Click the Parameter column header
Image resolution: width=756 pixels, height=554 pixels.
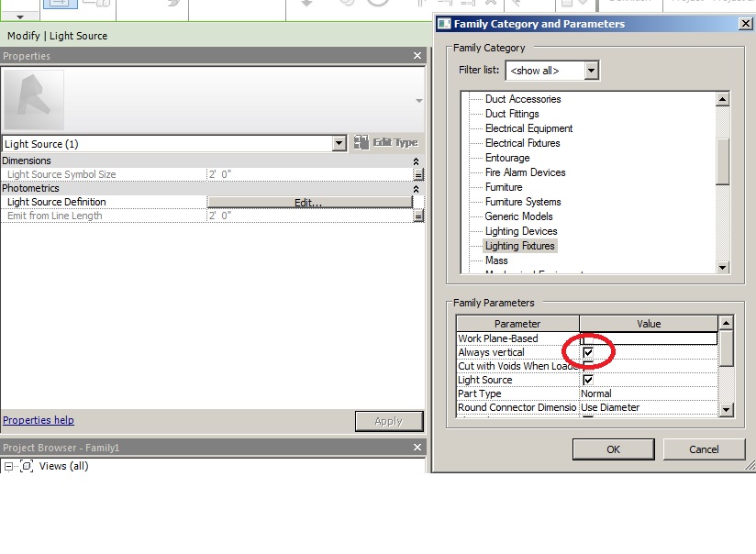(x=517, y=324)
